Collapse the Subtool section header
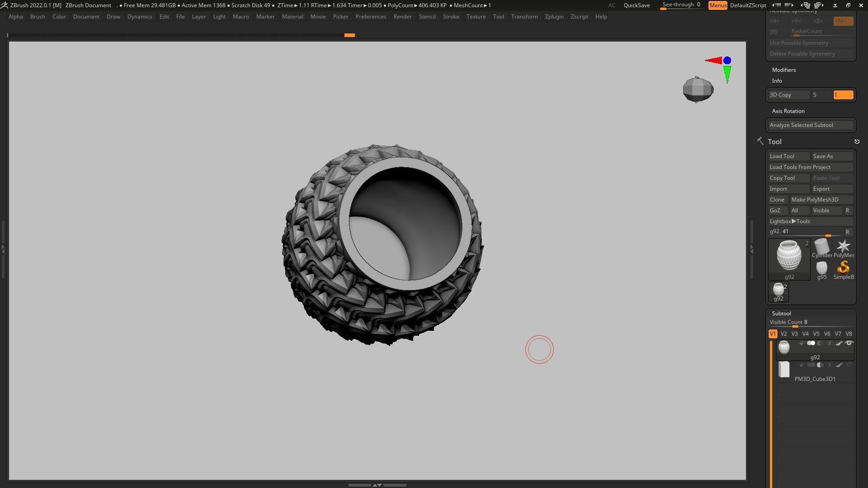Image resolution: width=868 pixels, height=488 pixels. click(x=781, y=314)
